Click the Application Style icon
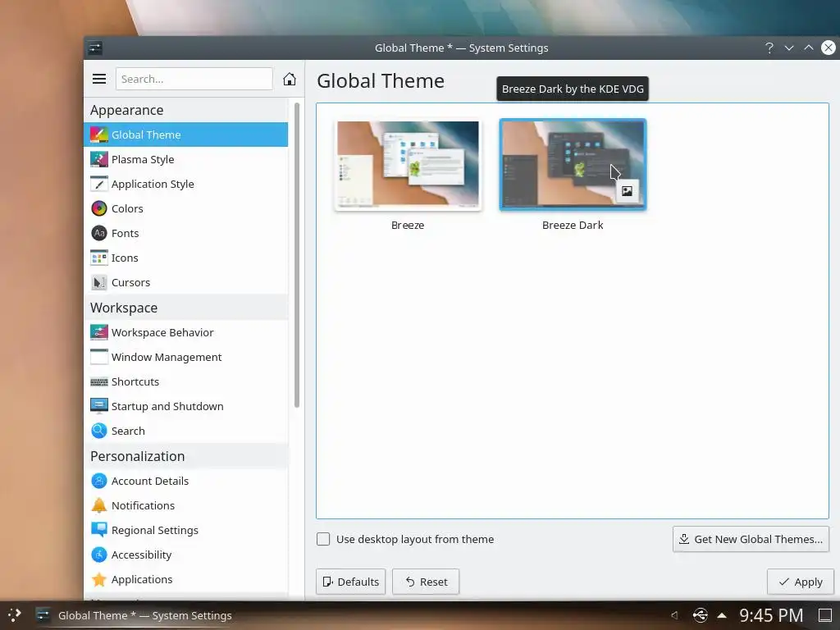 pos(99,184)
